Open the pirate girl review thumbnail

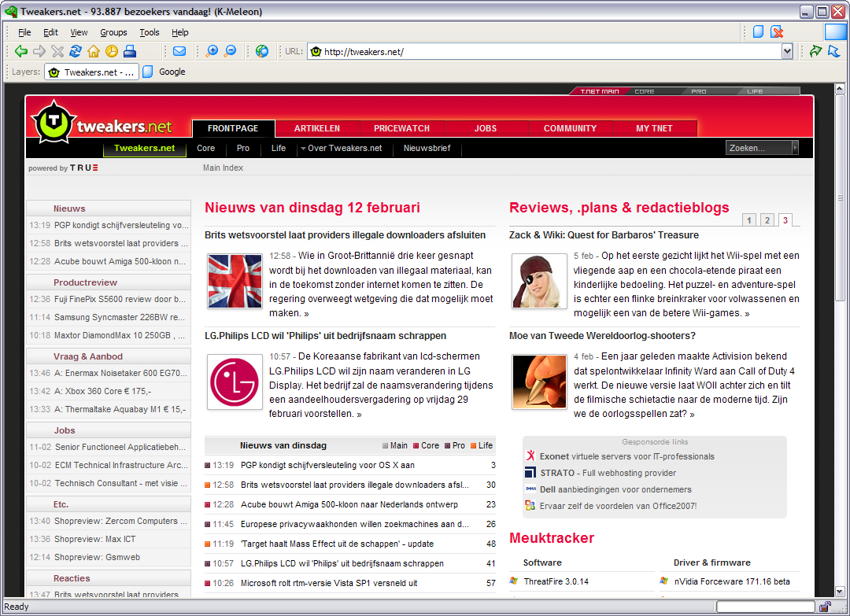tap(539, 281)
